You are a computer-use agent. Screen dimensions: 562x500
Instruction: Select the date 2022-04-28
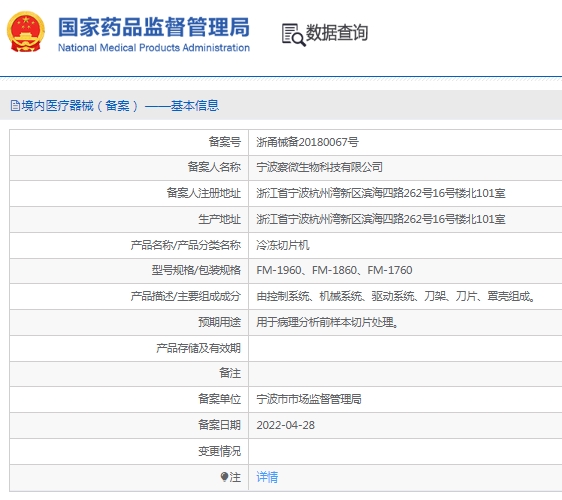285,425
